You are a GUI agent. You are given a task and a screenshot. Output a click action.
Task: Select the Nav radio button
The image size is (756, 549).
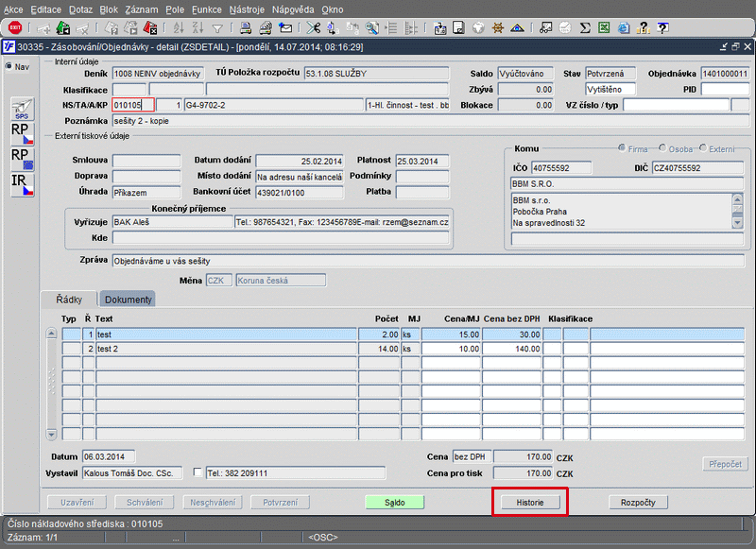coord(9,67)
